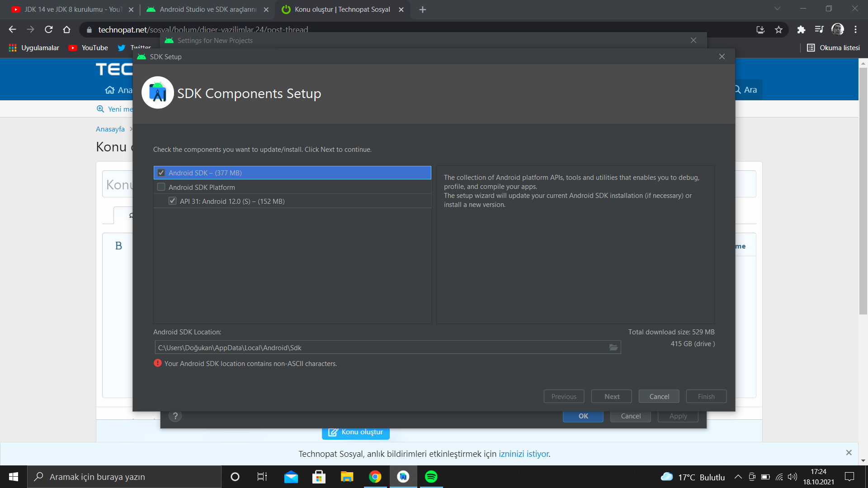The height and width of the screenshot is (488, 868).
Task: Open the Chrome tab search dropdown arrow
Action: (x=777, y=9)
